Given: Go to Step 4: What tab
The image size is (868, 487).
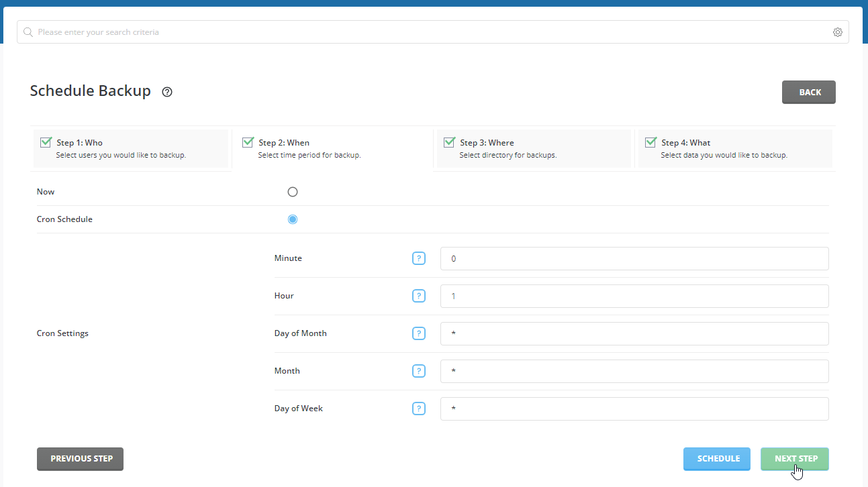Looking at the screenshot, I should pos(735,148).
